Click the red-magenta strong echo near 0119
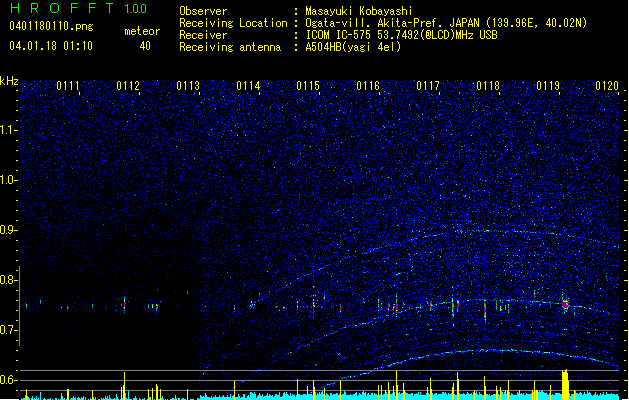The height and width of the screenshot is (400, 629). pyautogui.click(x=566, y=305)
